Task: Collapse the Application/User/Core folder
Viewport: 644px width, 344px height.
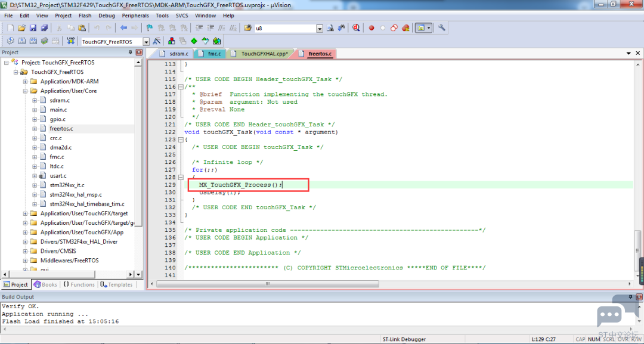Action: [x=25, y=91]
